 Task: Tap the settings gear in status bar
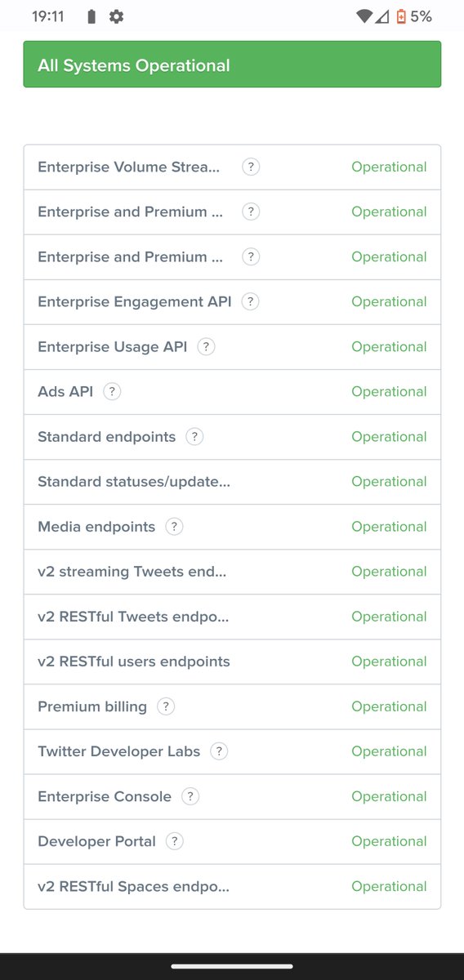(117, 16)
